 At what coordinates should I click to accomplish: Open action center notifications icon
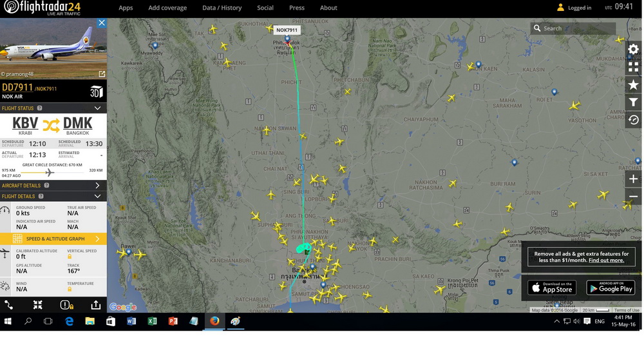587,321
